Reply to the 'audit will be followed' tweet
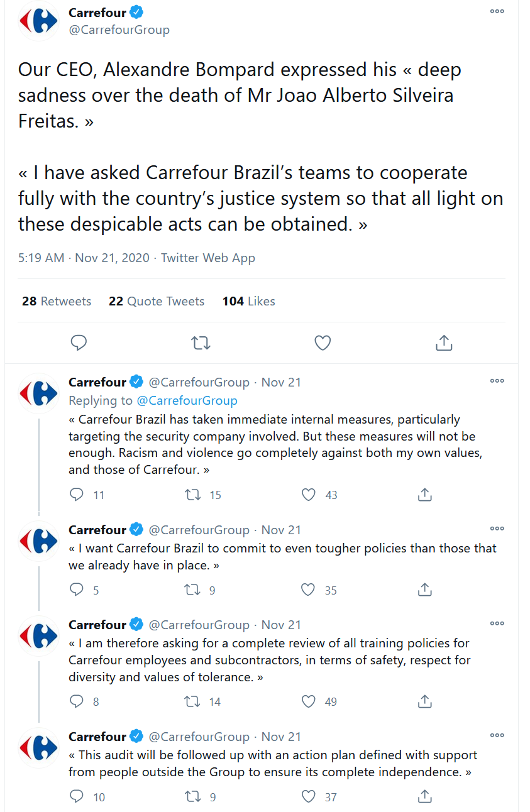530x812 pixels. [77, 796]
